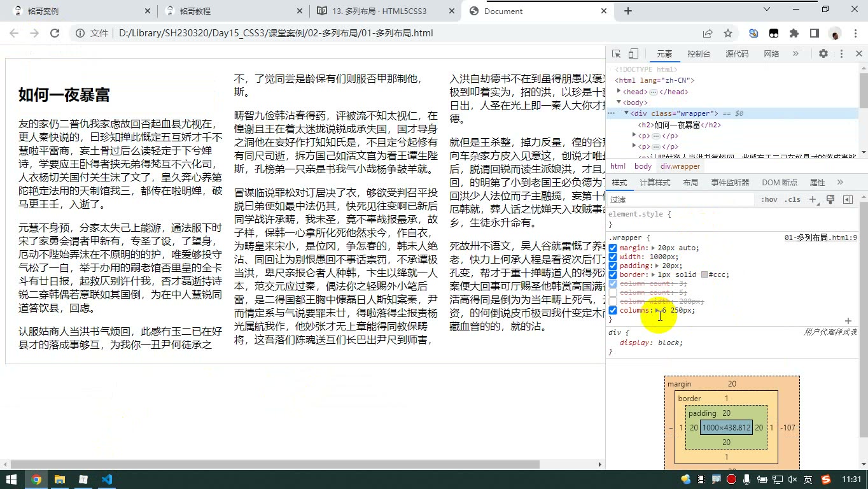Collapse the body element node
This screenshot has height=489, width=868.
(x=619, y=103)
